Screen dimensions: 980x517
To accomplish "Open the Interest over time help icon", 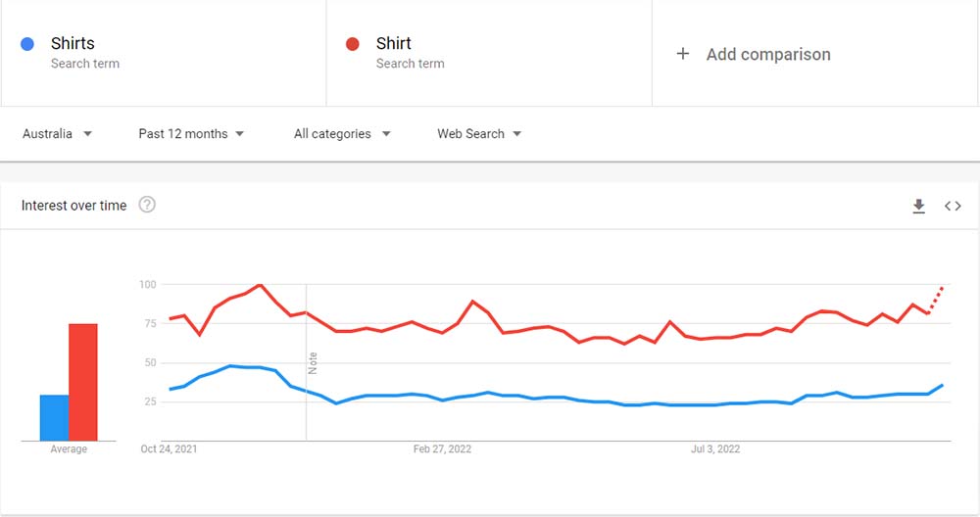I will pos(147,205).
